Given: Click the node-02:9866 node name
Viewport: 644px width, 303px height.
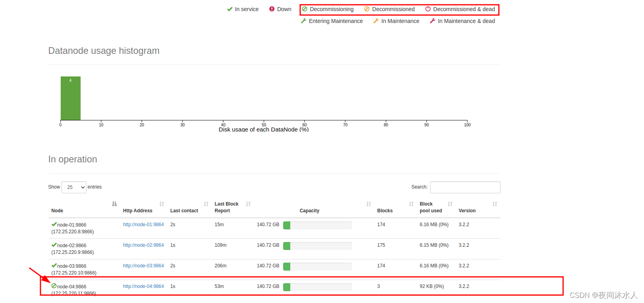Looking at the screenshot, I should 72,246.
